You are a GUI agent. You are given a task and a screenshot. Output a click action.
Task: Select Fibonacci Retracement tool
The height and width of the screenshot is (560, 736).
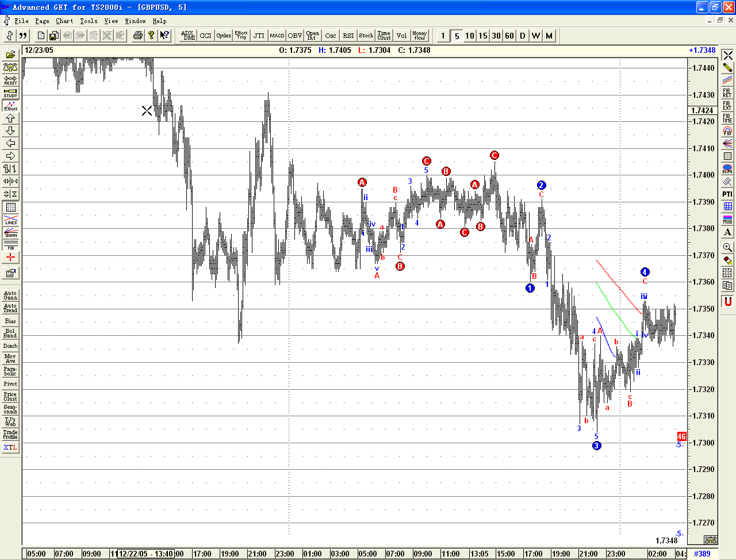pyautogui.click(x=727, y=93)
